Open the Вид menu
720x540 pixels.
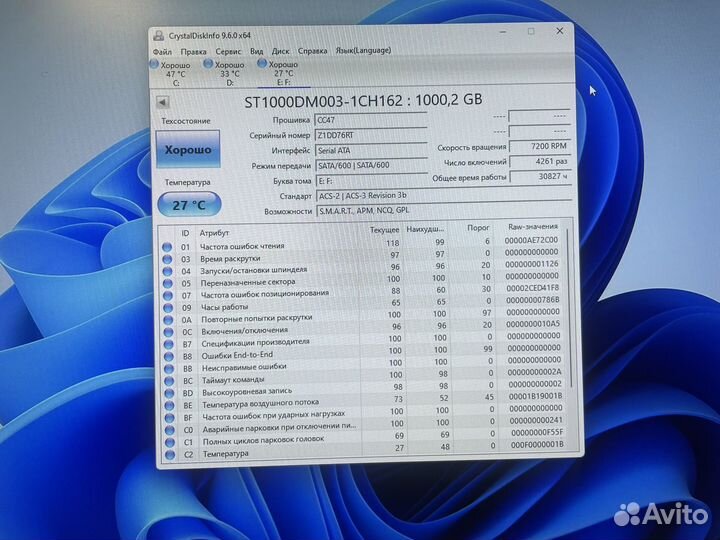click(256, 51)
